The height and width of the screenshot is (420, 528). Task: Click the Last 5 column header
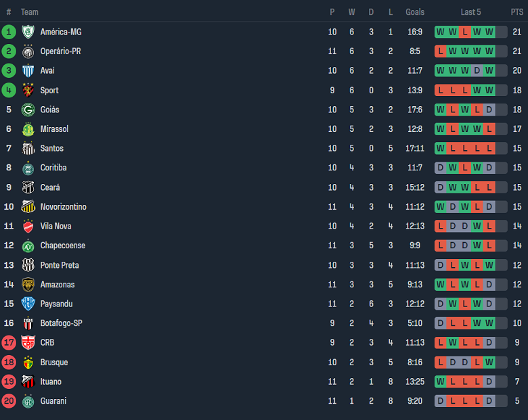[x=470, y=12]
